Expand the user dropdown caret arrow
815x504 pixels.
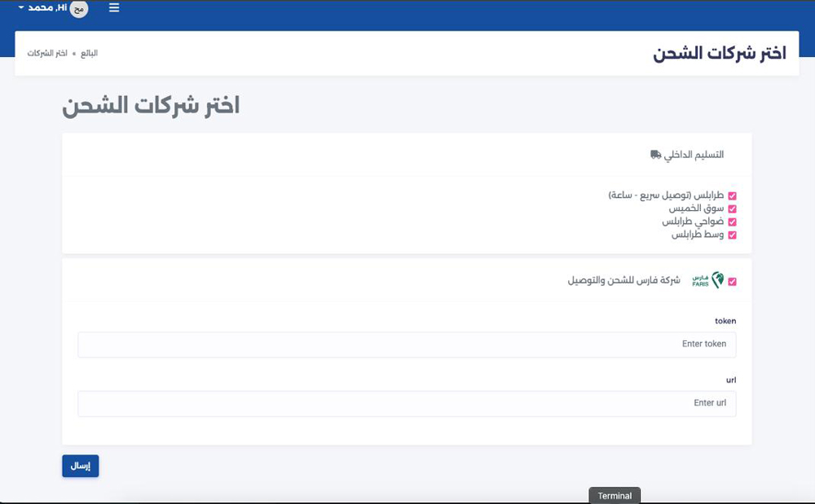[21, 7]
